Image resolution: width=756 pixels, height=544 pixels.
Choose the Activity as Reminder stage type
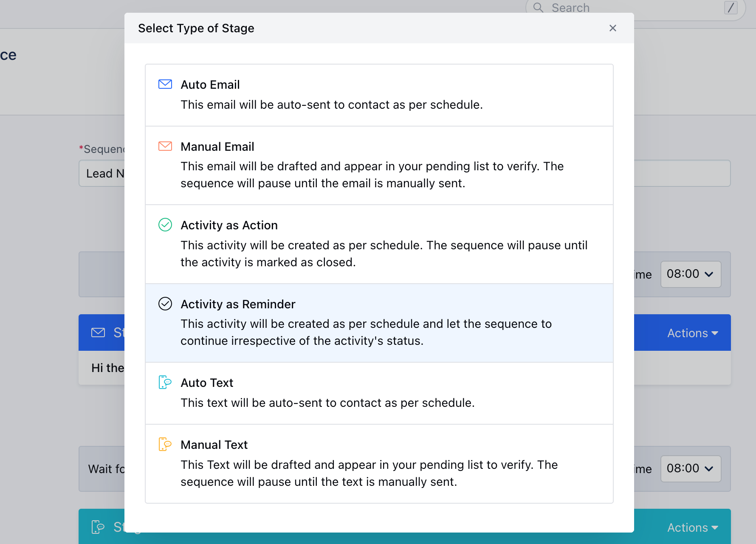tap(379, 323)
